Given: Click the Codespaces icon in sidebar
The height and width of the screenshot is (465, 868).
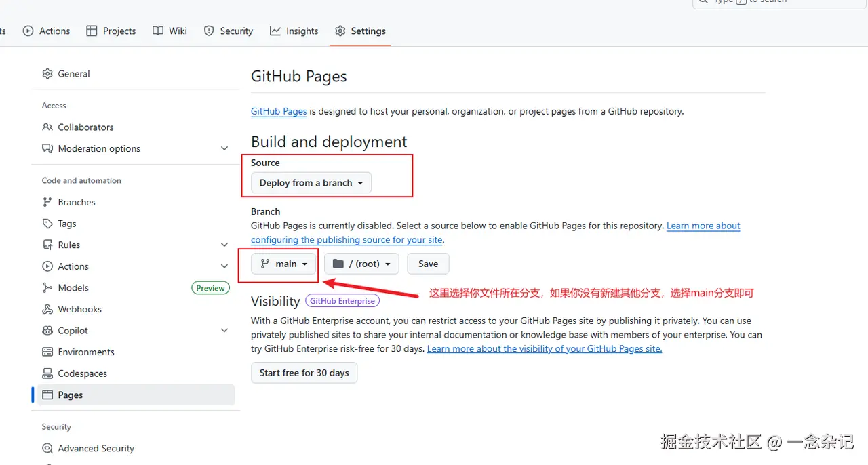Looking at the screenshot, I should click(47, 373).
